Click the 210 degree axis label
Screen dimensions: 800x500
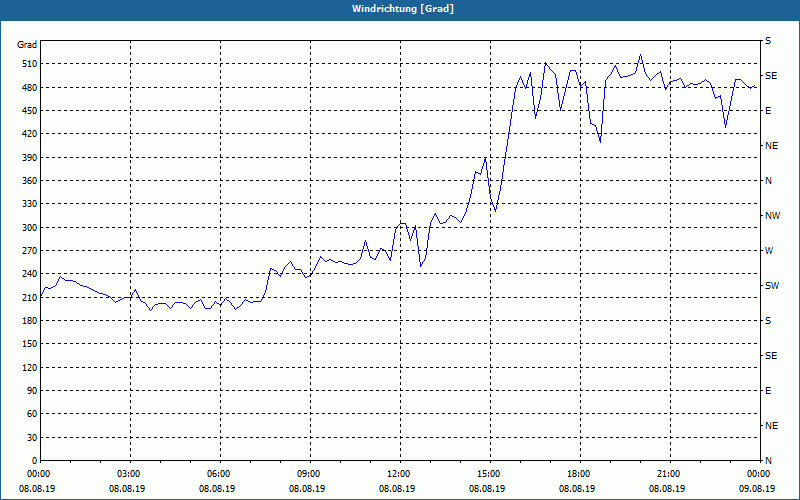tap(30, 297)
